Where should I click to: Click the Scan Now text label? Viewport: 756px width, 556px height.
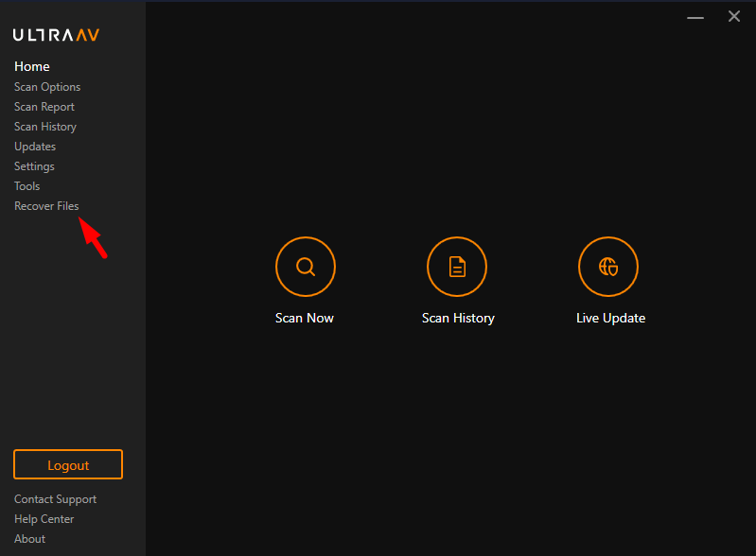click(305, 318)
